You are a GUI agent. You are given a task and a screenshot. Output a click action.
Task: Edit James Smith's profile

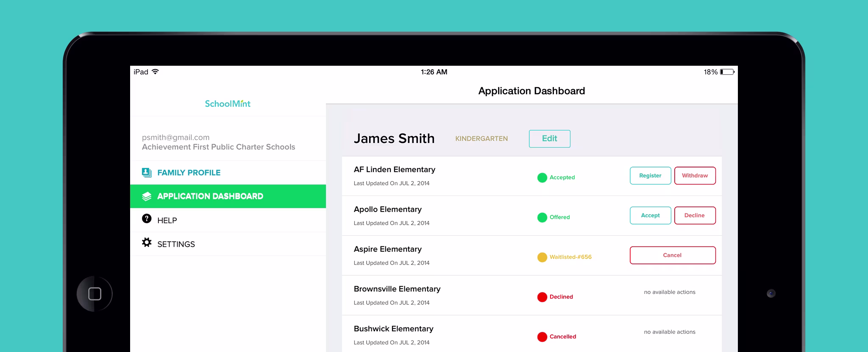tap(550, 139)
